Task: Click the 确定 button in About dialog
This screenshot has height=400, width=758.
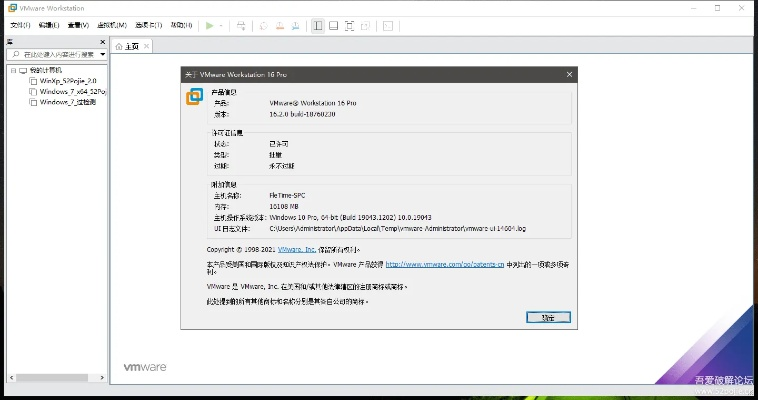Action: [x=547, y=317]
